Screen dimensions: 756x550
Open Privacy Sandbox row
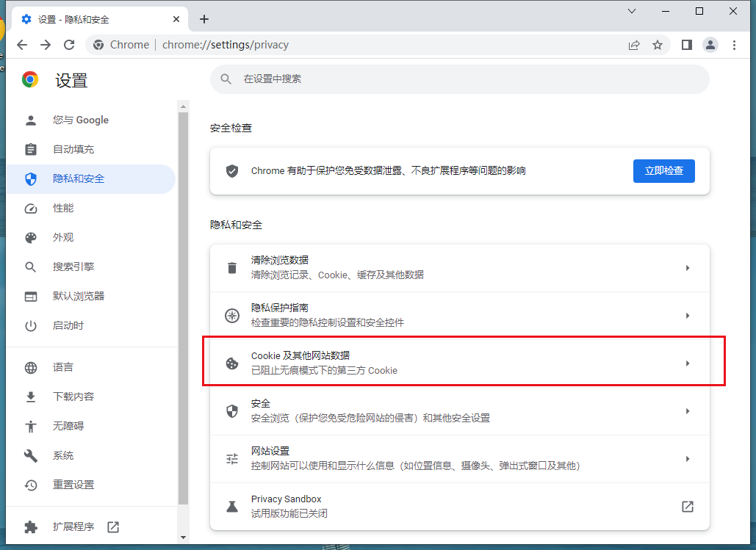pos(459,506)
